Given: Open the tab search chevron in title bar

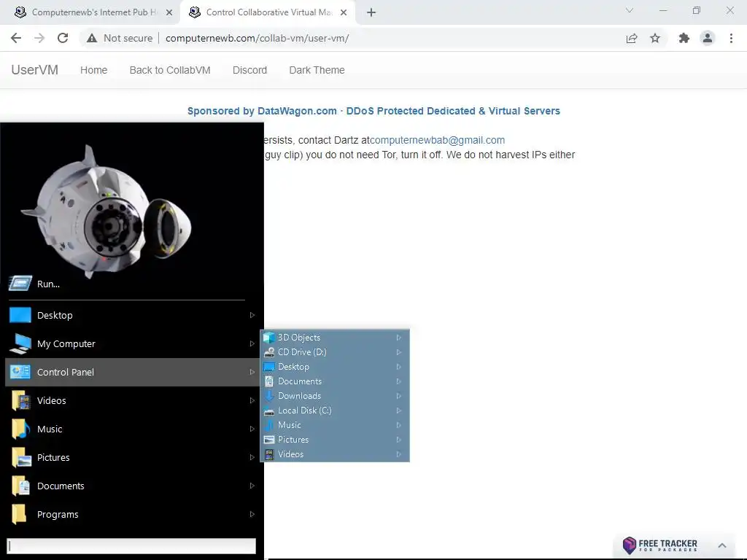Looking at the screenshot, I should 630,10.
